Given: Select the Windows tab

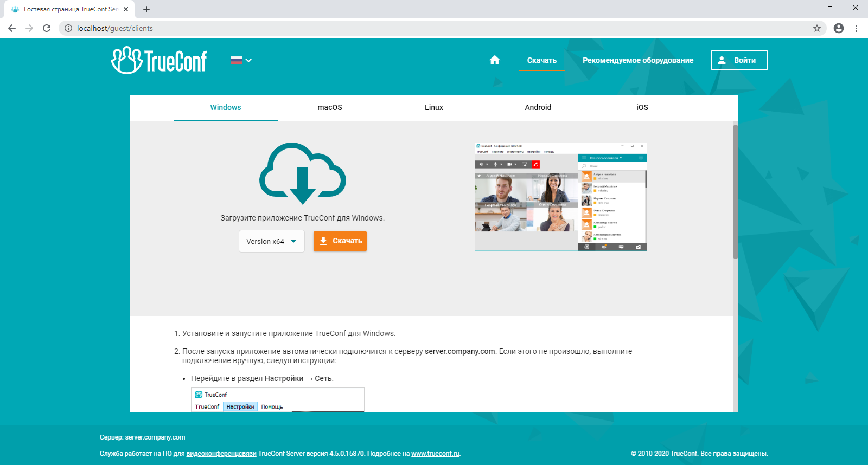Looking at the screenshot, I should [226, 107].
